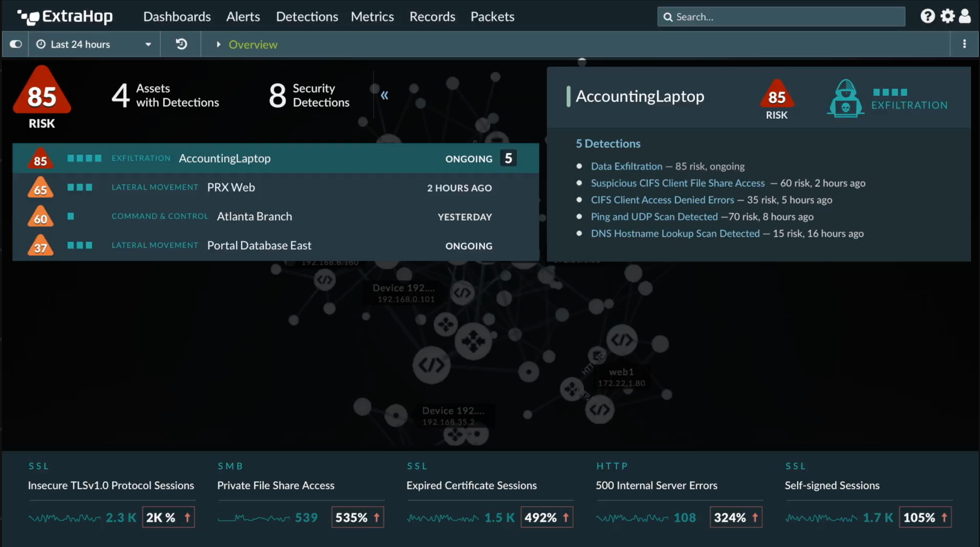Click the 535% change badge
This screenshot has width=980, height=547.
tap(358, 517)
